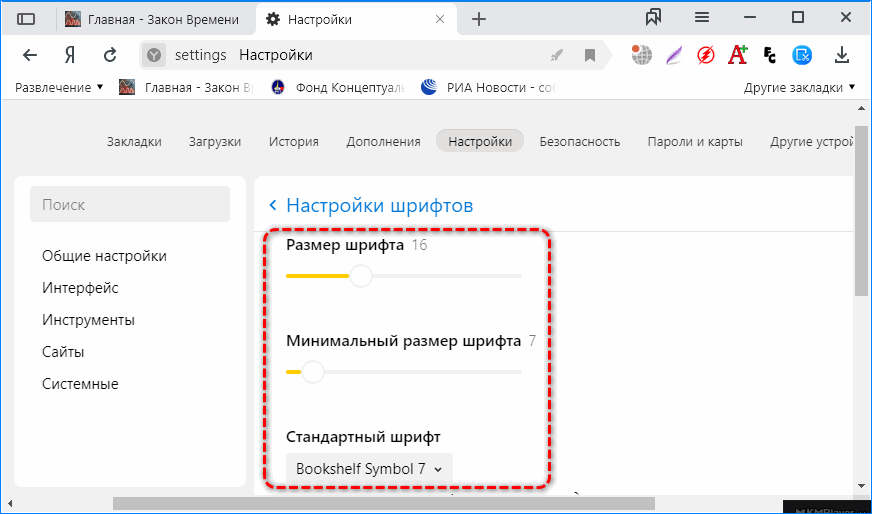
Task: Click the Yandex site icon in address bar
Action: point(153,55)
